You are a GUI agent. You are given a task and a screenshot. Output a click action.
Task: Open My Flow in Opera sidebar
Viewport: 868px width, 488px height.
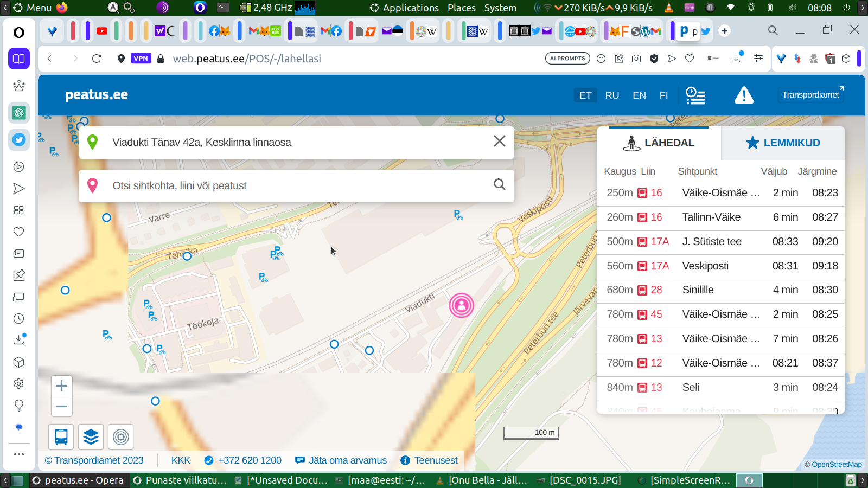19,189
